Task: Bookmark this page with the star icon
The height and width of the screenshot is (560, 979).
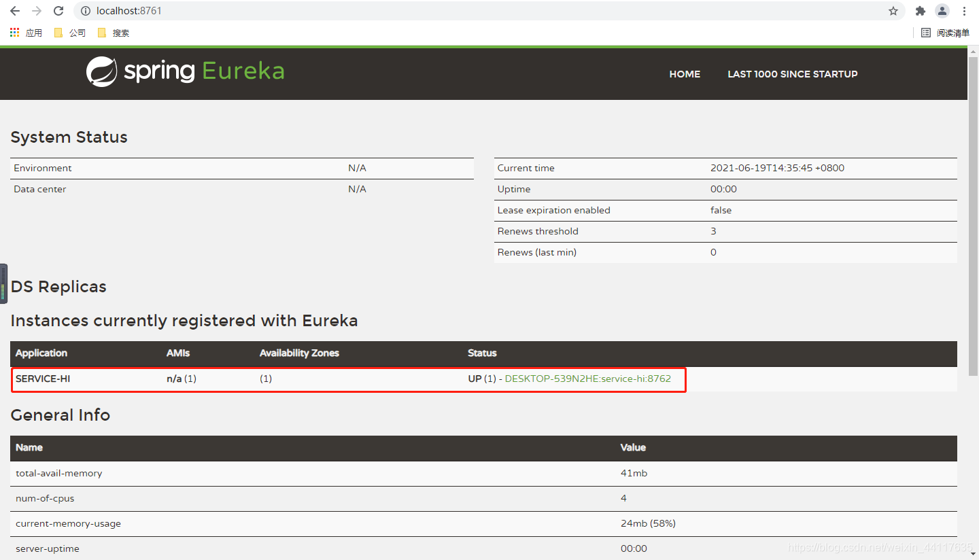Action: 893,11
